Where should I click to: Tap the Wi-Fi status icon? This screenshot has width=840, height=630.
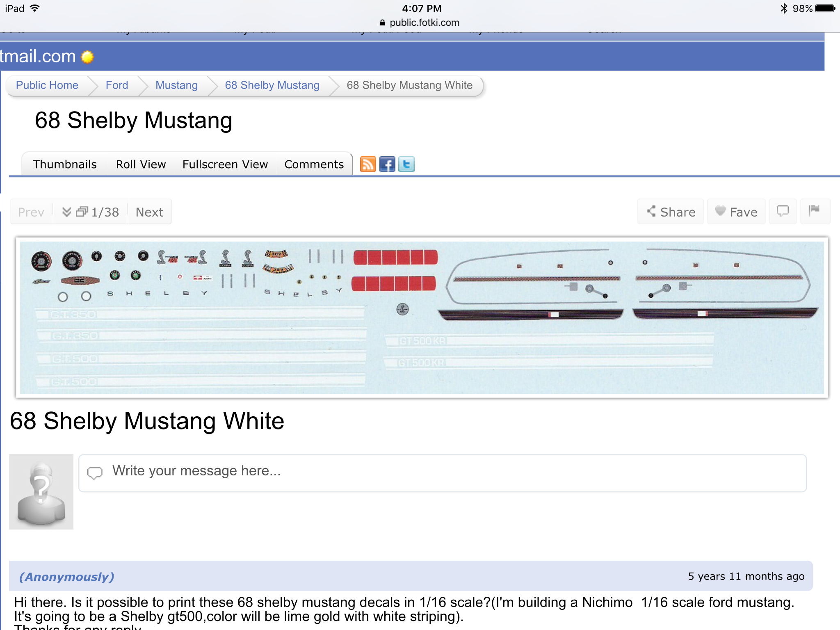(35, 8)
